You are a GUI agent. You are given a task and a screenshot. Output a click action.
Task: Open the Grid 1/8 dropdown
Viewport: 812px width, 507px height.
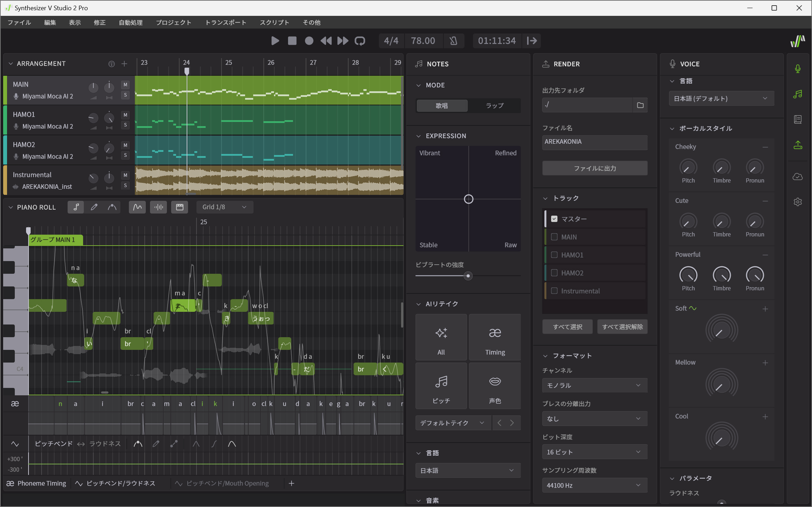tap(224, 207)
